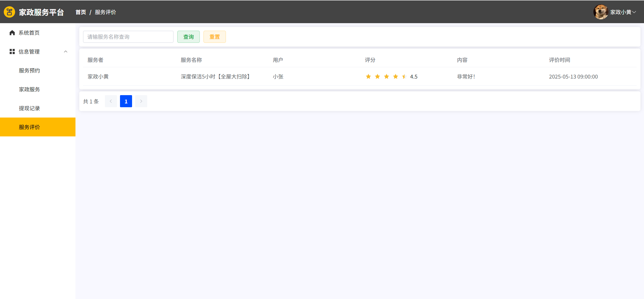
Task: Click the green 查询 button
Action: [x=188, y=37]
